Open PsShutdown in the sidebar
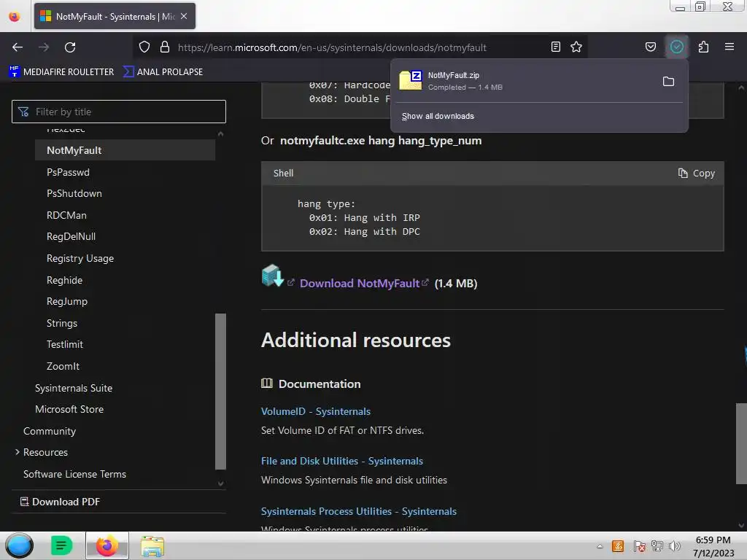 74,193
